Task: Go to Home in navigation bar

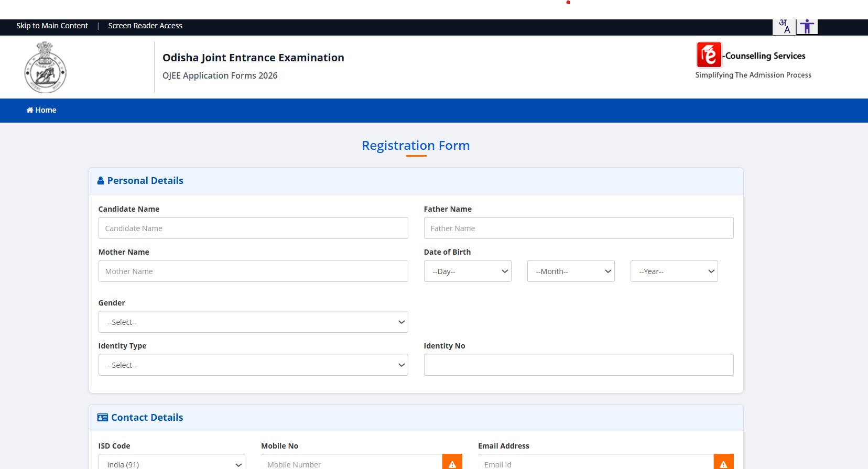Action: pyautogui.click(x=41, y=110)
